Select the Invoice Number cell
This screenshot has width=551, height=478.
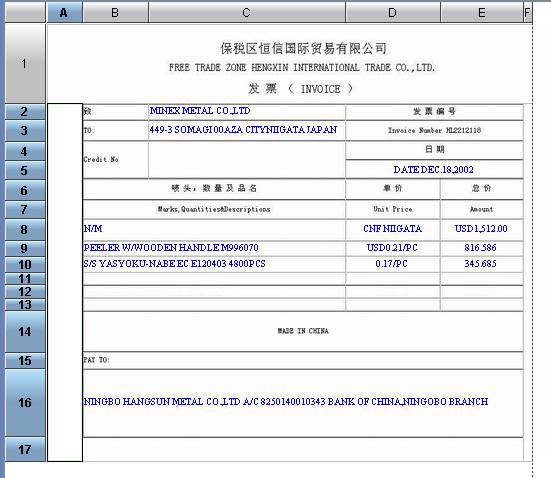[x=434, y=130]
